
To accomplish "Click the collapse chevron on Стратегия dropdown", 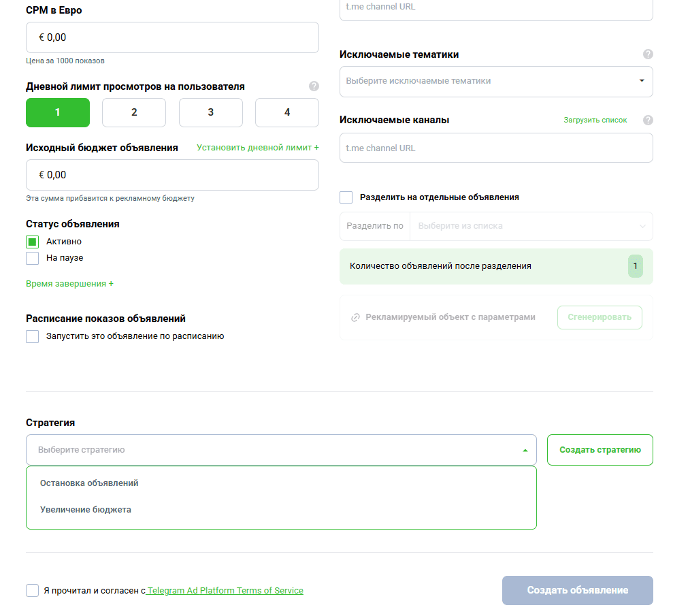I will tap(525, 450).
